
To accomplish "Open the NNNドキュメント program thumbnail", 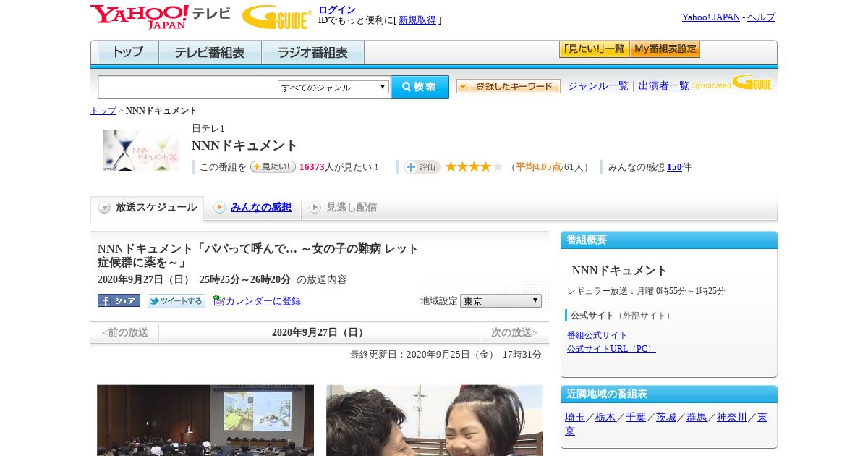I will click(x=141, y=150).
